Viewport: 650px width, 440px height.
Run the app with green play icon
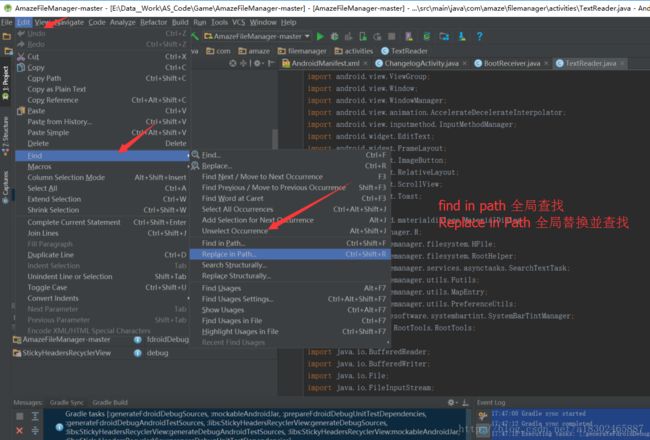320,36
